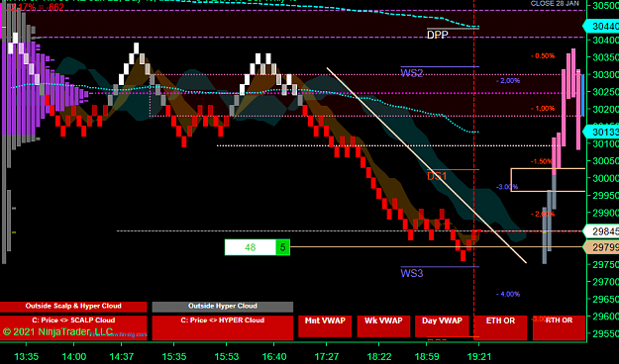The width and height of the screenshot is (619, 364).
Task: Select the C: Price <> HYPER Cloud panel
Action: pyautogui.click(x=223, y=327)
